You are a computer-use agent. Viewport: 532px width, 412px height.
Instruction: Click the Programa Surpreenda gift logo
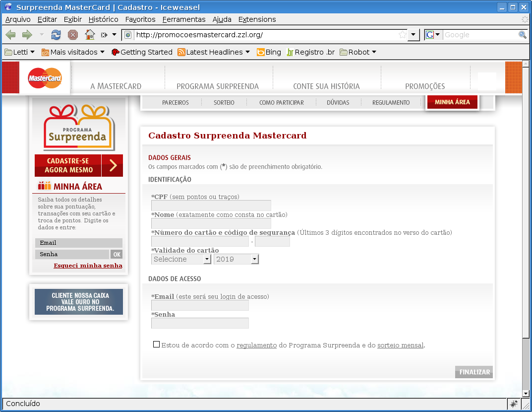(79, 127)
